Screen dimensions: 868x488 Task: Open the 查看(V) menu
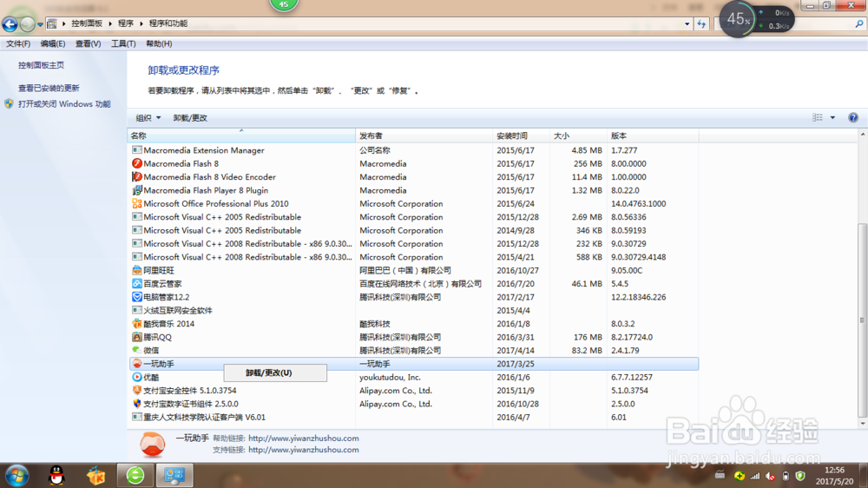pos(88,43)
